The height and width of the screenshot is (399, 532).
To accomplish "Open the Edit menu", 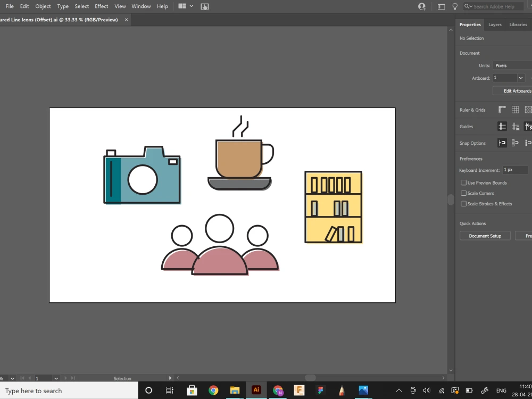I will pyautogui.click(x=24, y=6).
